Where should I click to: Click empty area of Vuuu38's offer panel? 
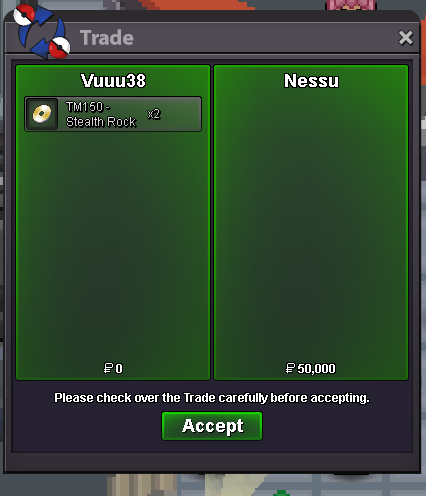pos(113,247)
